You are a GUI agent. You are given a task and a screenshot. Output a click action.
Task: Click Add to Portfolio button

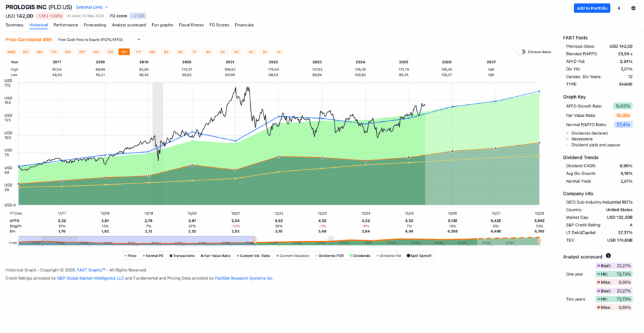coord(592,8)
